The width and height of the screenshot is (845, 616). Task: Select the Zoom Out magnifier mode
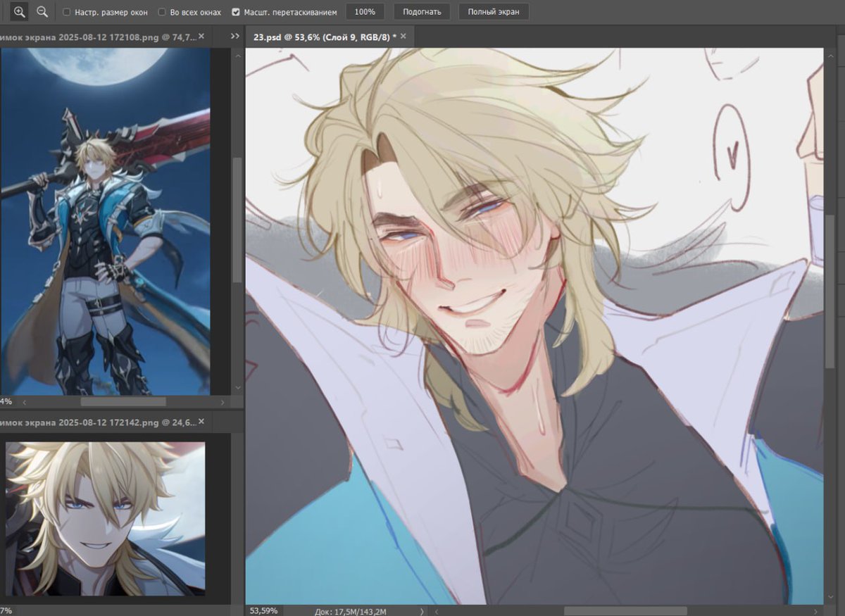42,12
